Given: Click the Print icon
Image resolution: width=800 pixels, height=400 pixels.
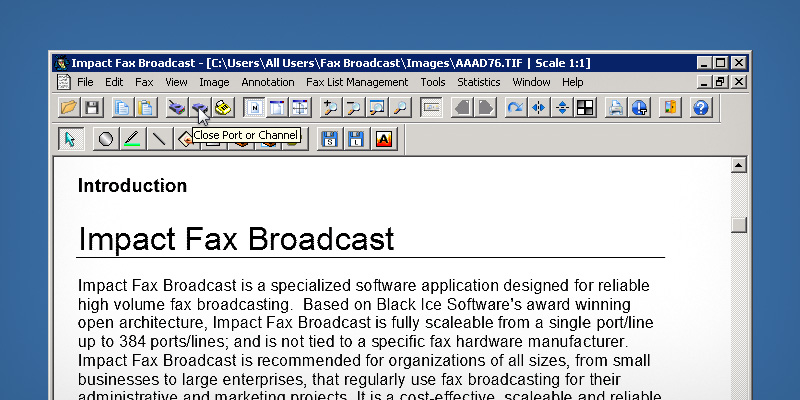Looking at the screenshot, I should tap(616, 107).
